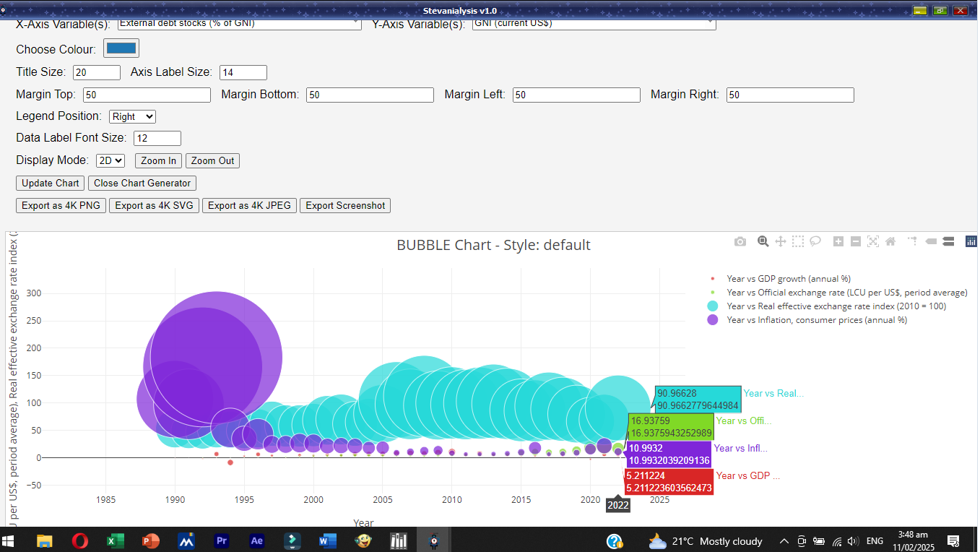980x552 pixels.
Task: Open Excel from the taskbar
Action: point(115,540)
